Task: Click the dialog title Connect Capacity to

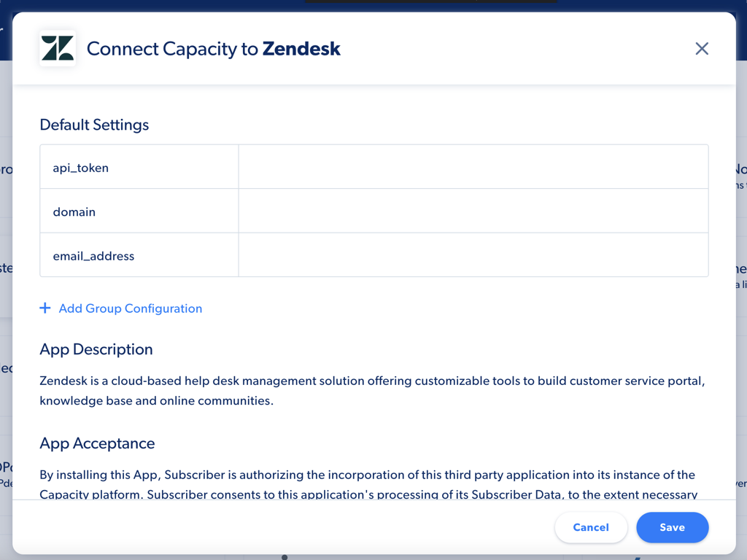Action: [x=172, y=49]
